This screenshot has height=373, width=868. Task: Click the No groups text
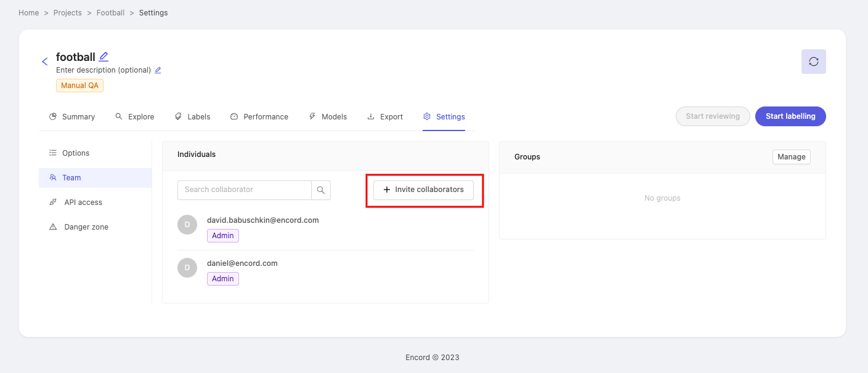pos(662,198)
